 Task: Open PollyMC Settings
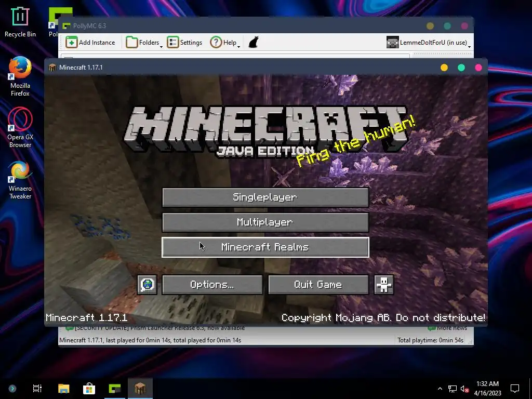tap(184, 43)
